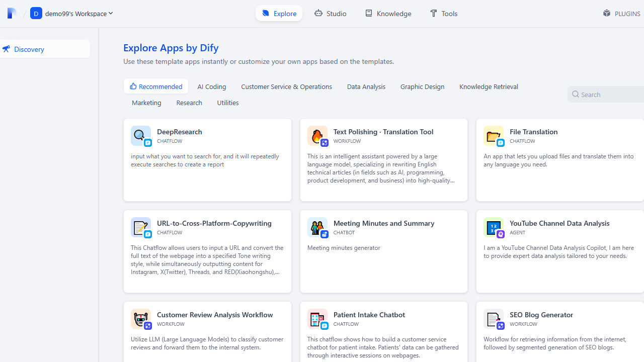This screenshot has height=362, width=644.
Task: Select the Customer Service & Operations filter
Action: tap(286, 86)
